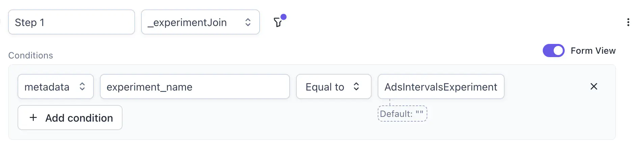Disable the Form View toggle switch

pyautogui.click(x=553, y=51)
